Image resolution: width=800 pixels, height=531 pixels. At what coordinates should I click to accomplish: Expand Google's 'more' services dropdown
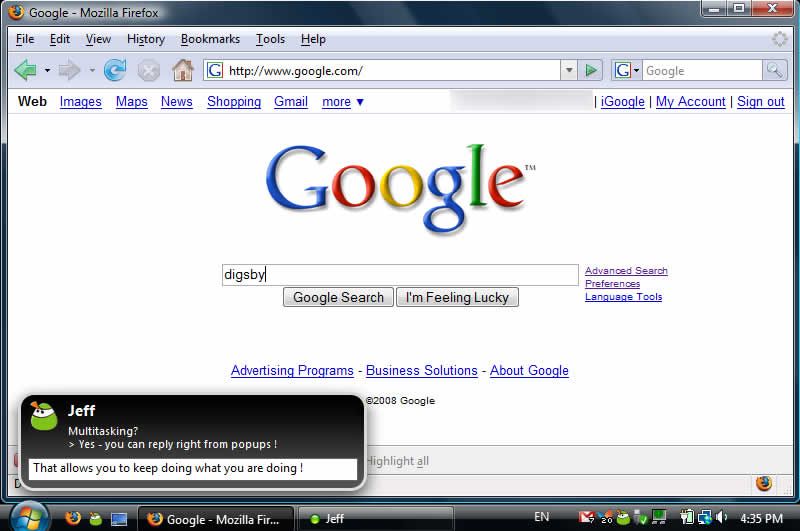(x=343, y=102)
